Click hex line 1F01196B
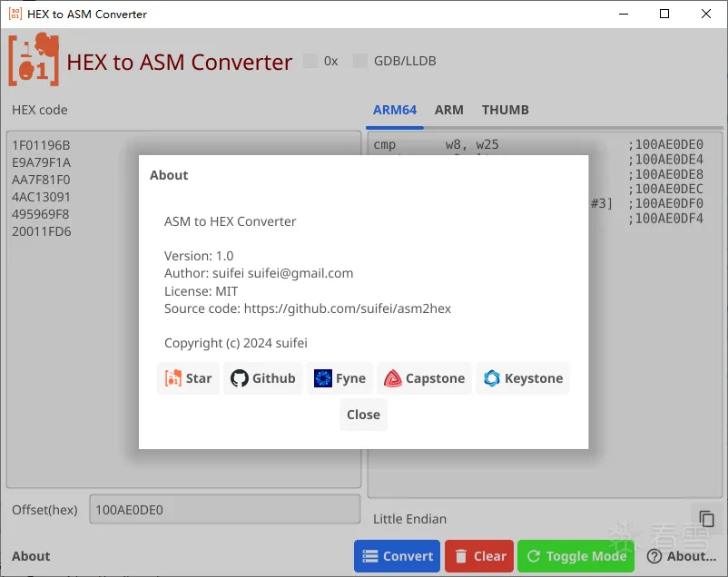Image resolution: width=728 pixels, height=577 pixels. point(41,145)
